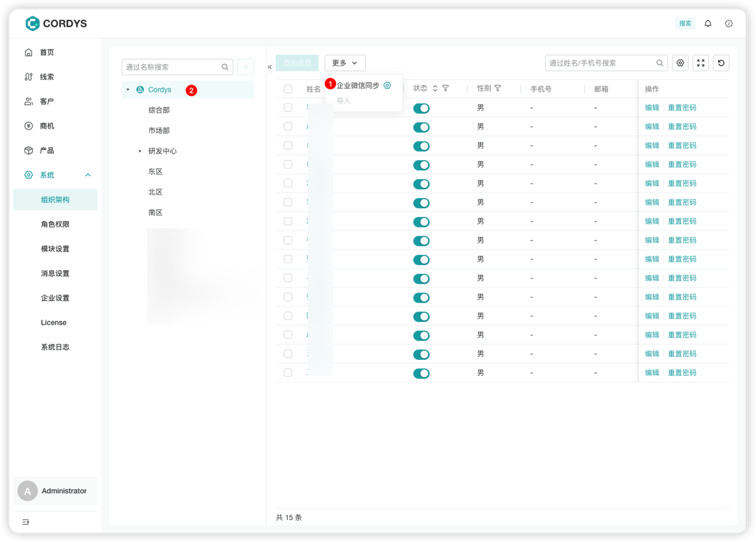Image resolution: width=756 pixels, height=542 pixels.
Task: Click the 共 15 条 total count
Action: click(289, 518)
